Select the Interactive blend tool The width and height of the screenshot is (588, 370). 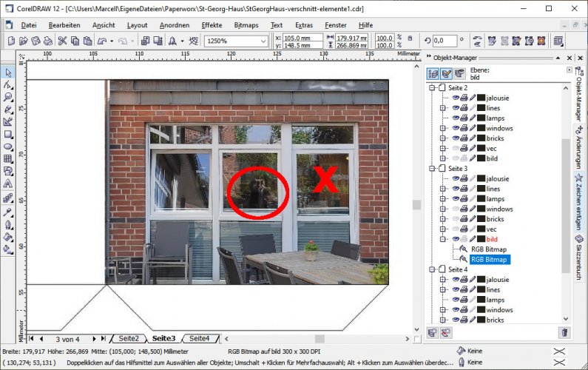(x=8, y=198)
